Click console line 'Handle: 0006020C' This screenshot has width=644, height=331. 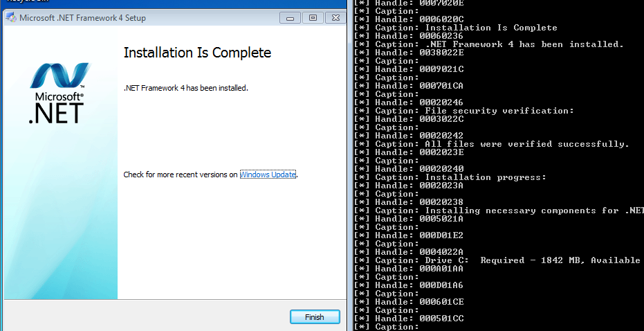409,19
